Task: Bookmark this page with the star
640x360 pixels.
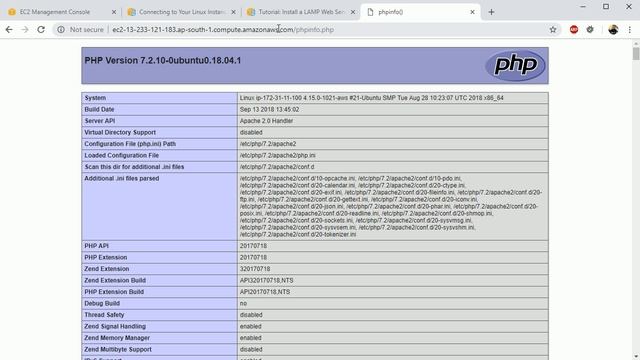Action: tap(553, 29)
